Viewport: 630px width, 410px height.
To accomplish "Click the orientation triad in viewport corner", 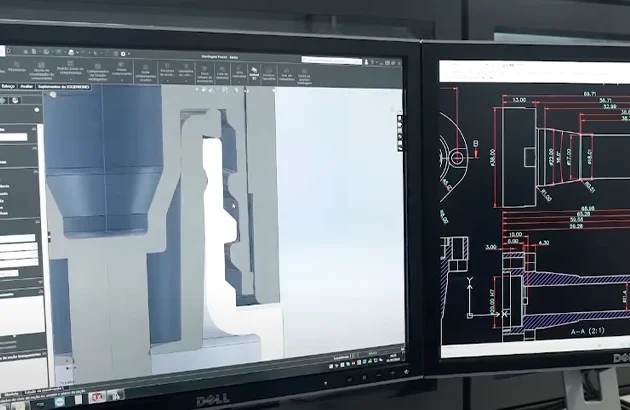I will coord(68,367).
